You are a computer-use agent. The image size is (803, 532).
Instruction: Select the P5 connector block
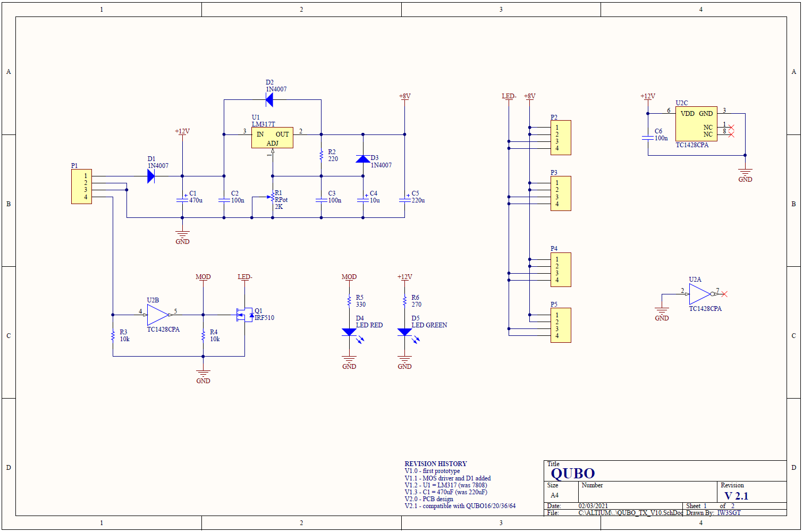pos(561,325)
